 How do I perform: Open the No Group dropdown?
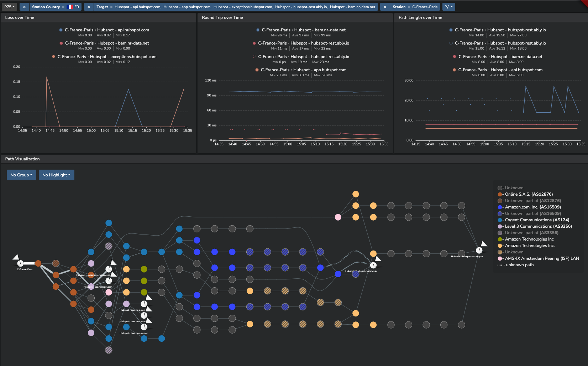coord(21,175)
